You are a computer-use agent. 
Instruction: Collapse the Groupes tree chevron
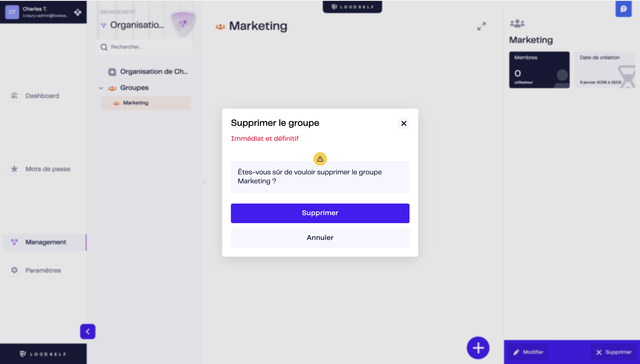coord(101,88)
